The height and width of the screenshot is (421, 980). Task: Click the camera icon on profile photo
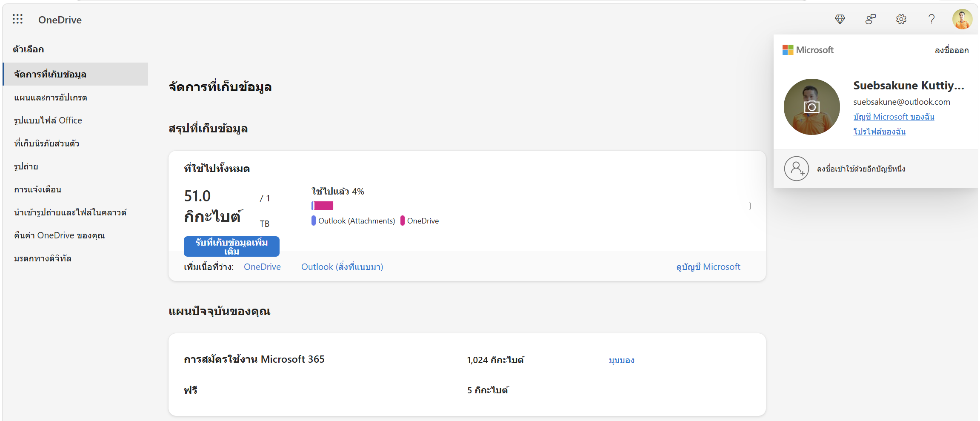(811, 107)
